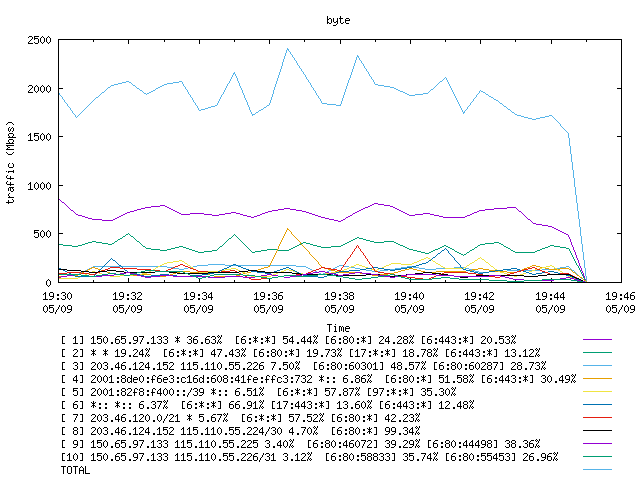Image resolution: width=640 pixels, height=480 pixels.
Task: Click the yellow line sample for legend row 5
Action: [597, 392]
